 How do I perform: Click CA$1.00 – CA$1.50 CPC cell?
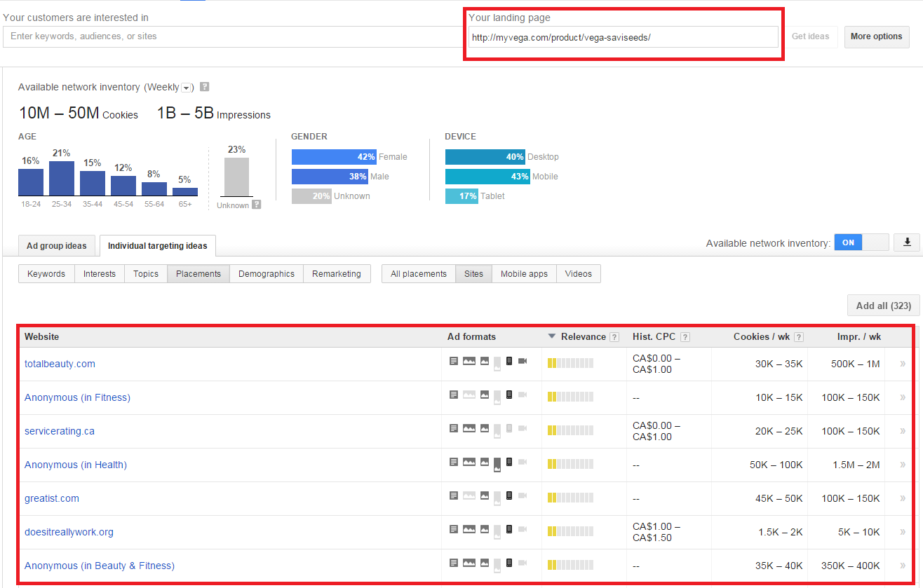(x=656, y=532)
